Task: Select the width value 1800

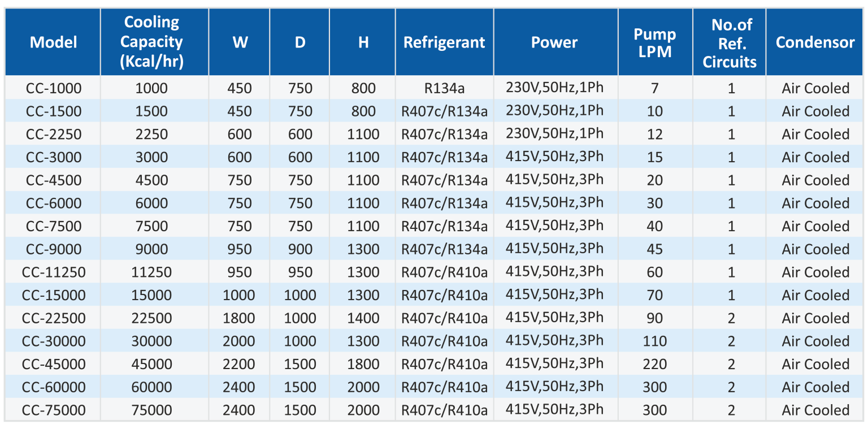Action: (239, 318)
